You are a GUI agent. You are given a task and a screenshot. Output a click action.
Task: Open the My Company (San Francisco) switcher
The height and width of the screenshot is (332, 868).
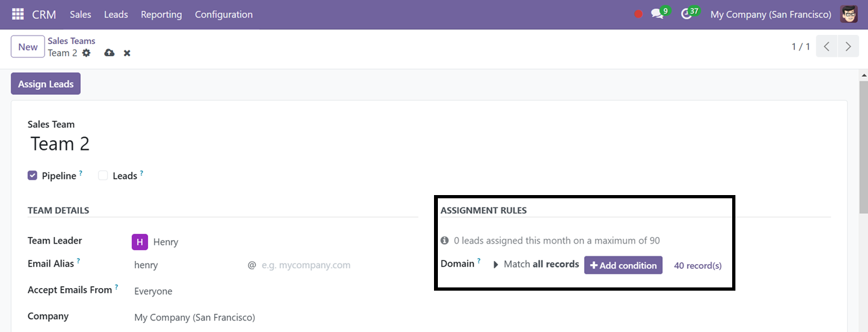pyautogui.click(x=771, y=14)
